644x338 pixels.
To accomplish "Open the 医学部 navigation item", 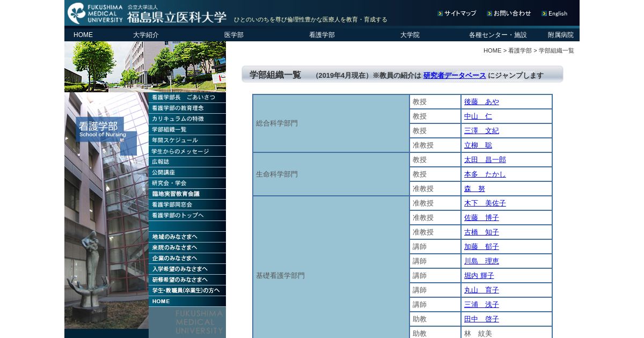I will 234,35.
